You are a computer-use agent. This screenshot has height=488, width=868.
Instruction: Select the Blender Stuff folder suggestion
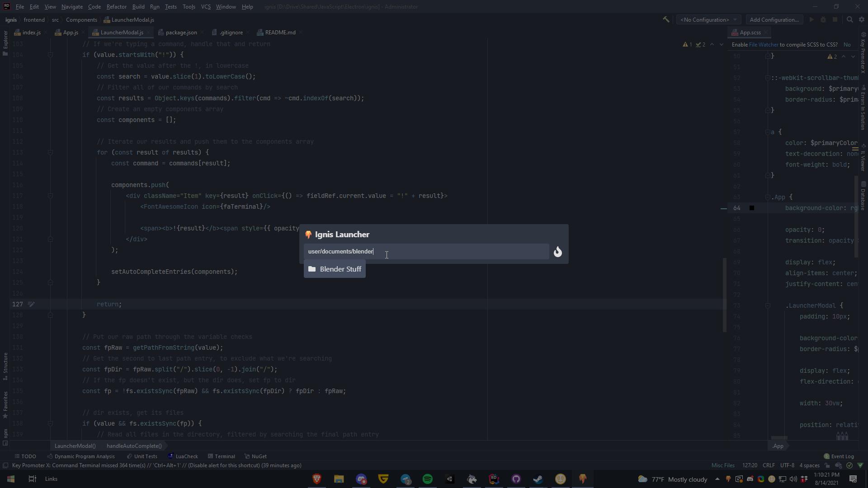point(335,269)
